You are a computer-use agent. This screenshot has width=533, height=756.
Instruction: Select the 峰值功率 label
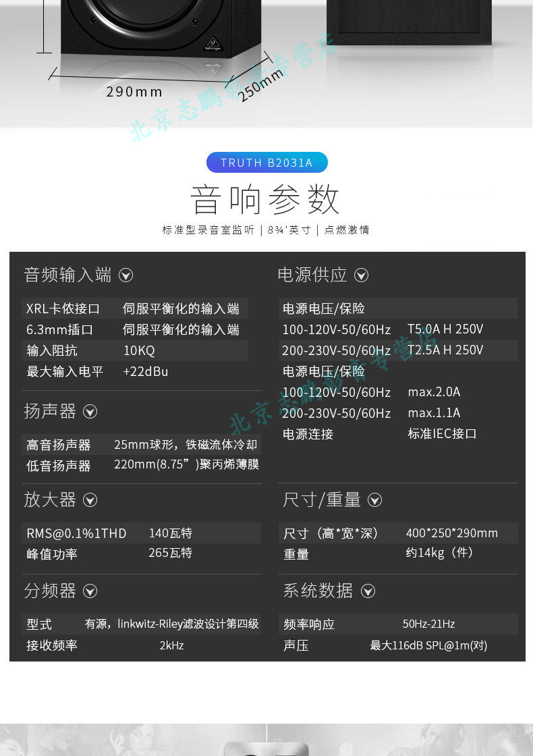[x=52, y=554]
